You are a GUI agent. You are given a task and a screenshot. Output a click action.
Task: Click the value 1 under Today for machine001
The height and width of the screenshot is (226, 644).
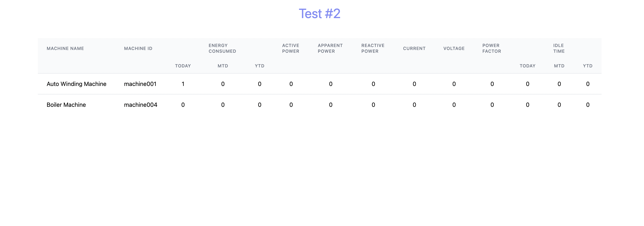[183, 84]
